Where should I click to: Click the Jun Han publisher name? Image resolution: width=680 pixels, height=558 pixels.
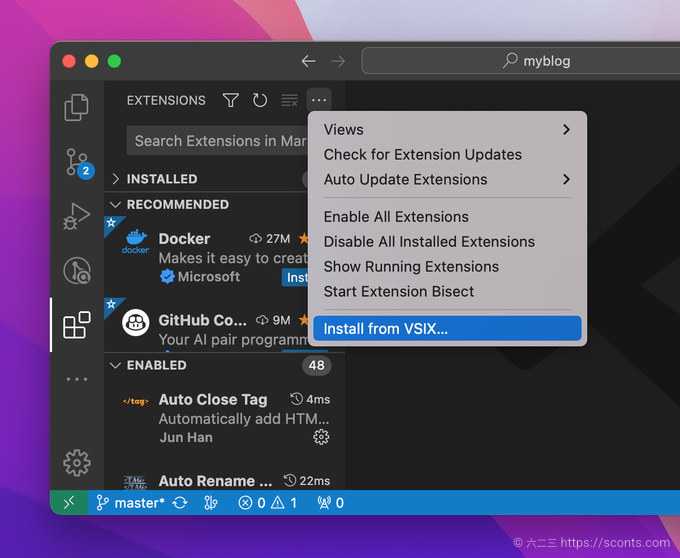click(186, 437)
